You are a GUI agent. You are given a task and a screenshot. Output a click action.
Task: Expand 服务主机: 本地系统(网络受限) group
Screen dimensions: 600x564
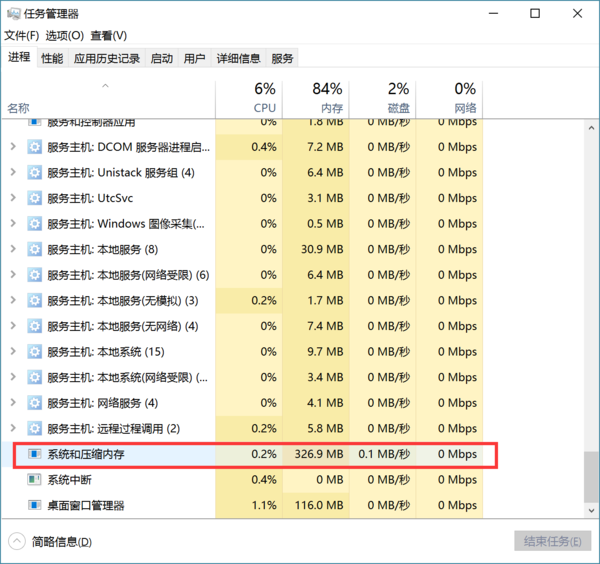(x=13, y=377)
